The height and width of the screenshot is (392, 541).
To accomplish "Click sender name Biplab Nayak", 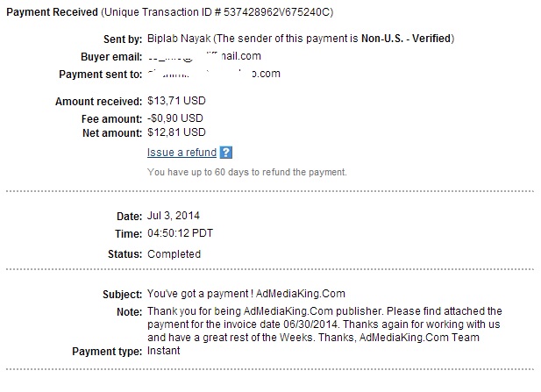I will pos(179,39).
